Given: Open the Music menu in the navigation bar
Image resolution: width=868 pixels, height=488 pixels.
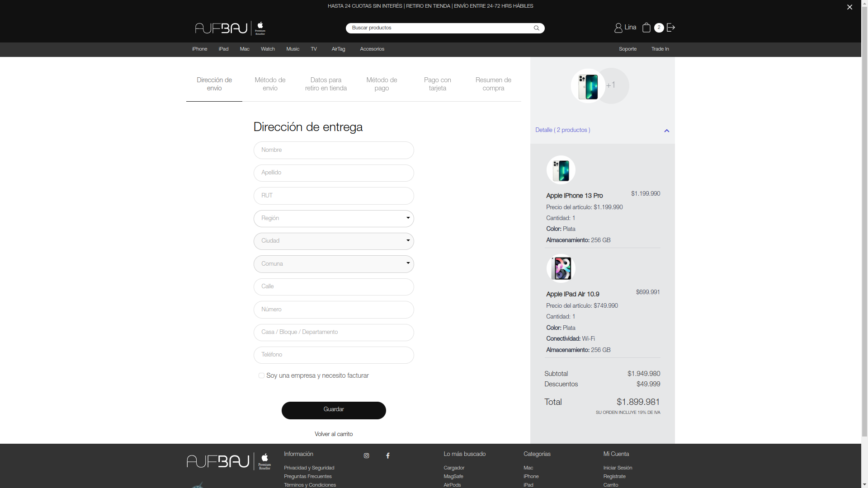Looking at the screenshot, I should coord(292,49).
